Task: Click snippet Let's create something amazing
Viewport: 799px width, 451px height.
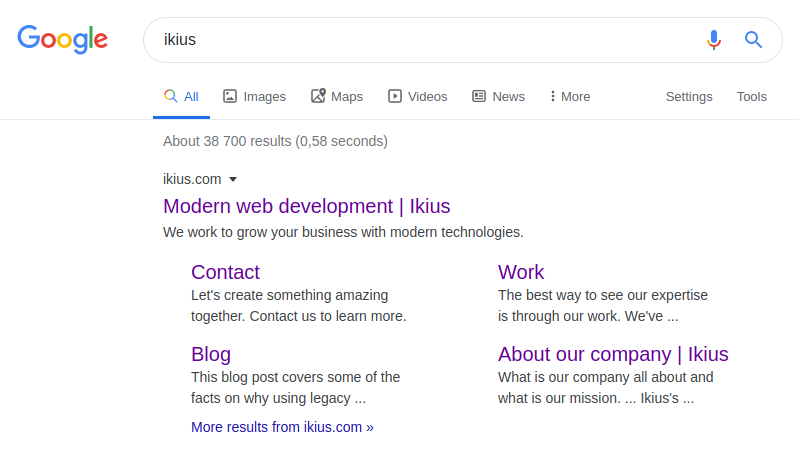Action: [x=299, y=306]
